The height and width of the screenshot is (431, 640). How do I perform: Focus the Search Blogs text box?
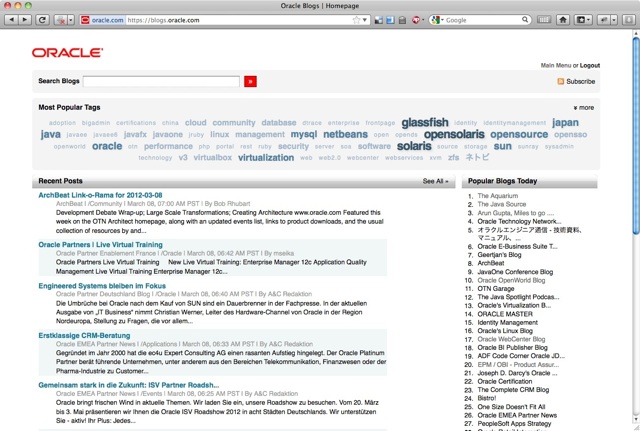coord(161,81)
